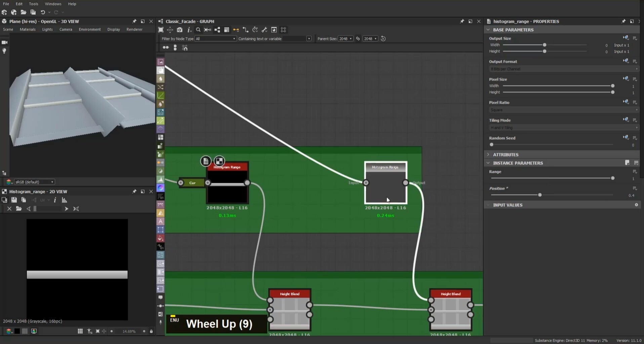This screenshot has width=644, height=344.
Task: Click the wrench tools icon in graph toolbar
Action: 265,30
